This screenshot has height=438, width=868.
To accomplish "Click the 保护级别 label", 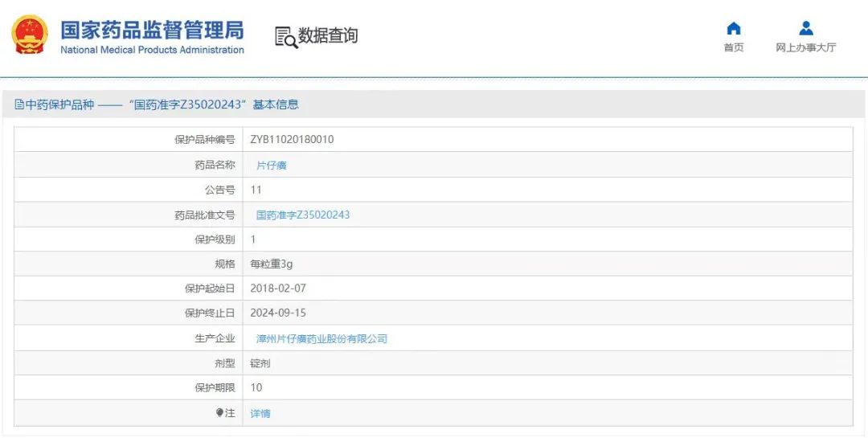I will point(215,239).
